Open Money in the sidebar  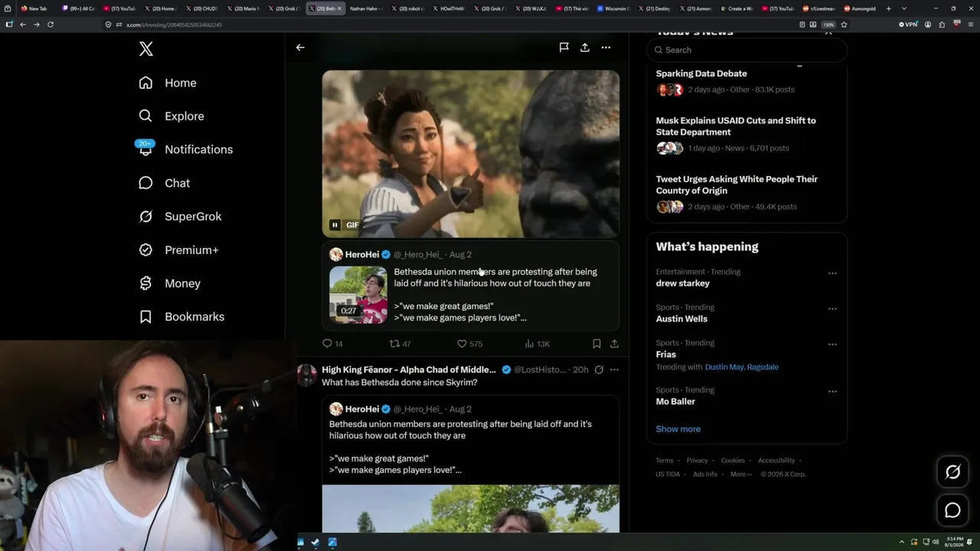click(x=169, y=283)
